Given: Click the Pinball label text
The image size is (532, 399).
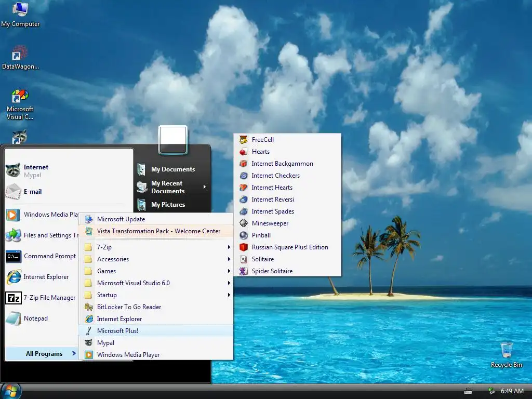Looking at the screenshot, I should 261,235.
